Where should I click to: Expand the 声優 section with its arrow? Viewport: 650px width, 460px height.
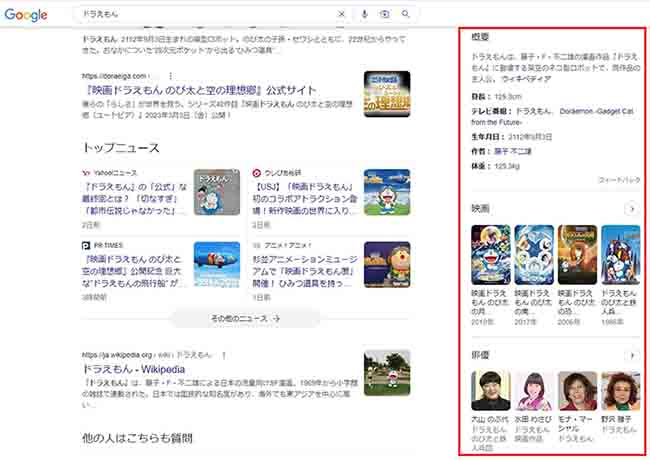(632, 355)
